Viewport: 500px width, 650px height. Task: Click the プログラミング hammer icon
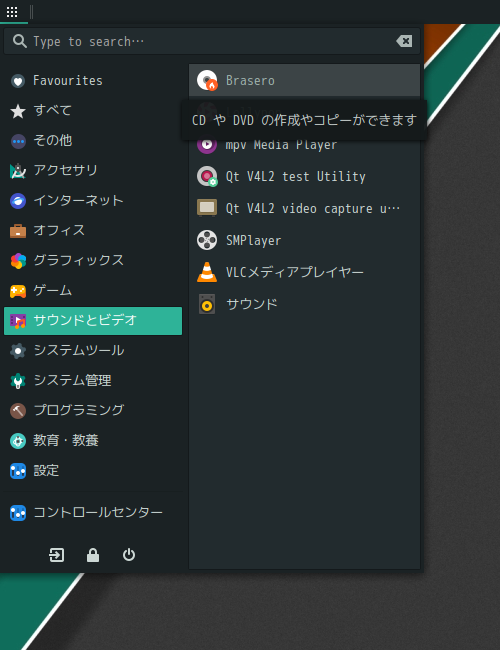(18, 411)
